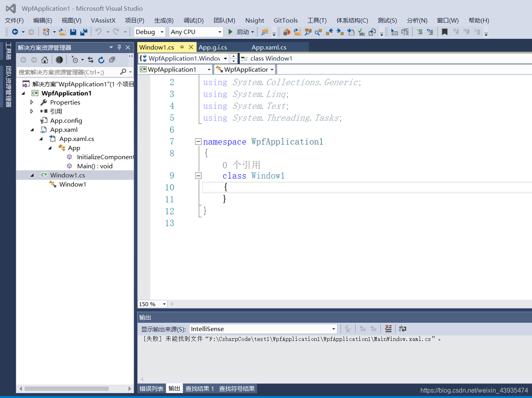Clear all output with the Clear All icon
This screenshot has width=532, height=398.
[x=388, y=329]
